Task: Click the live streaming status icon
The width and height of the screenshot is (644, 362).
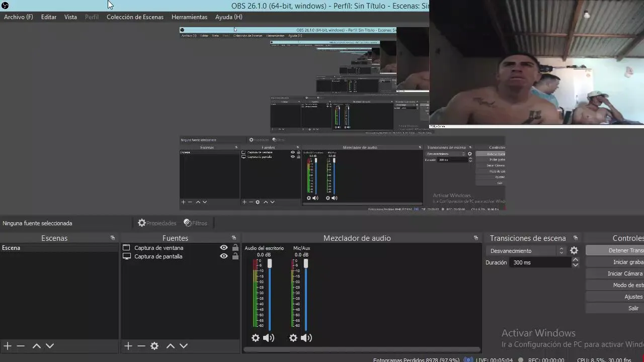Action: click(468, 360)
